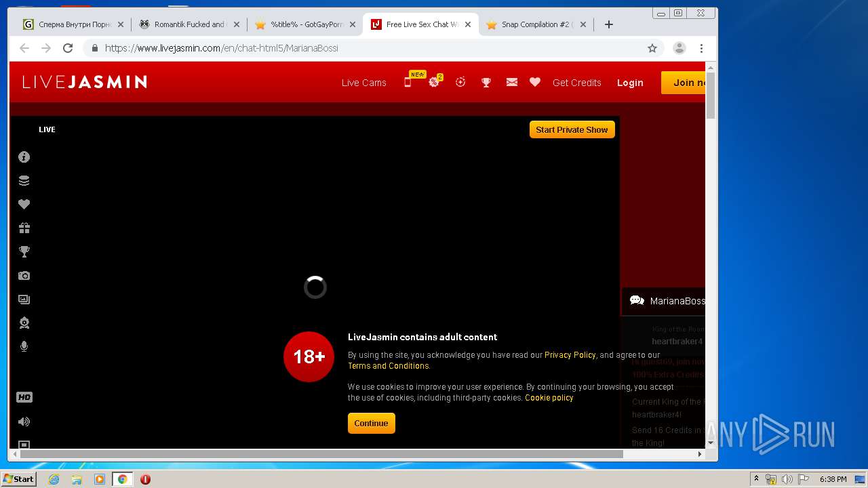
Task: Click Continue on adult content notice
Action: click(371, 423)
